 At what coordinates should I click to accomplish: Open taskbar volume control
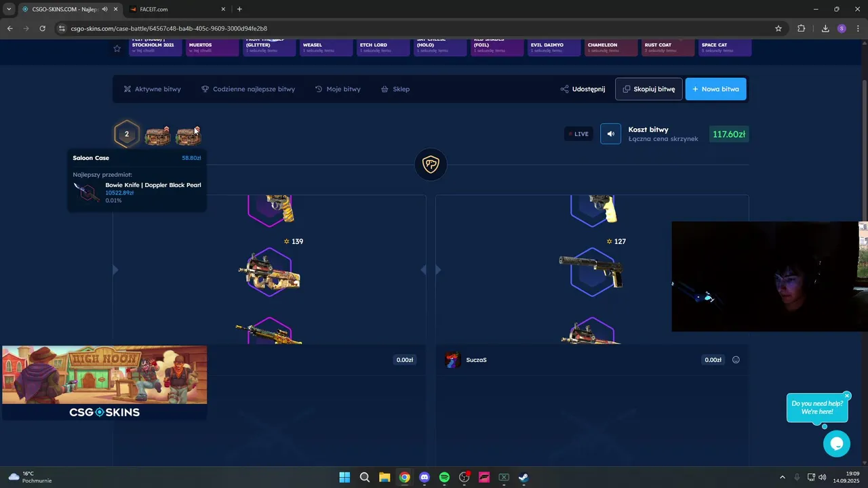tap(823, 477)
